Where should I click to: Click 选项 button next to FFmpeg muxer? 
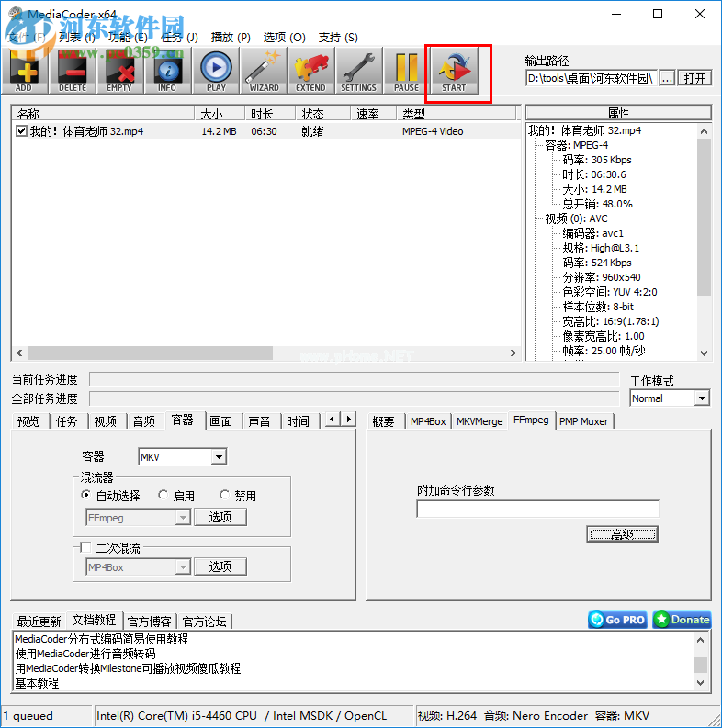(220, 517)
